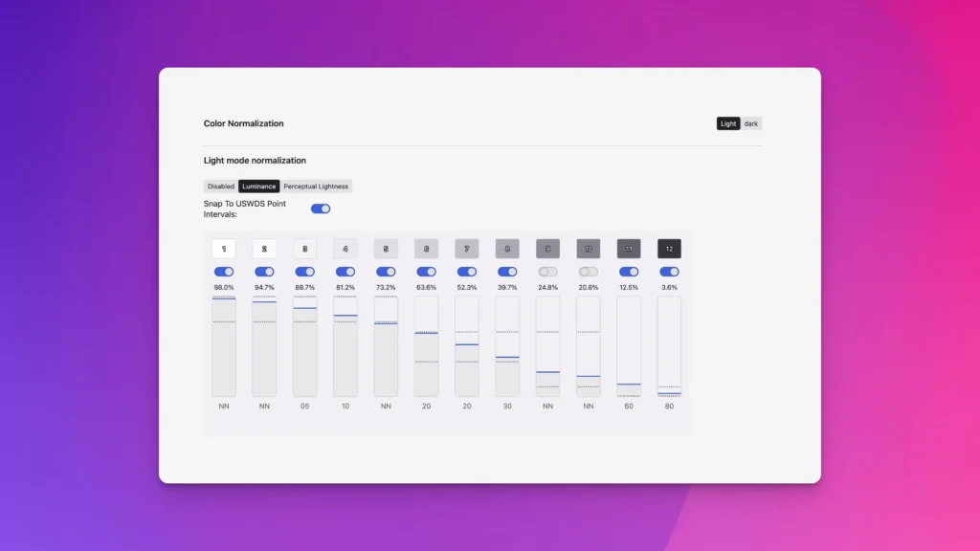The height and width of the screenshot is (551, 980).
Task: Switch to the dark mode tab
Action: [x=750, y=123]
